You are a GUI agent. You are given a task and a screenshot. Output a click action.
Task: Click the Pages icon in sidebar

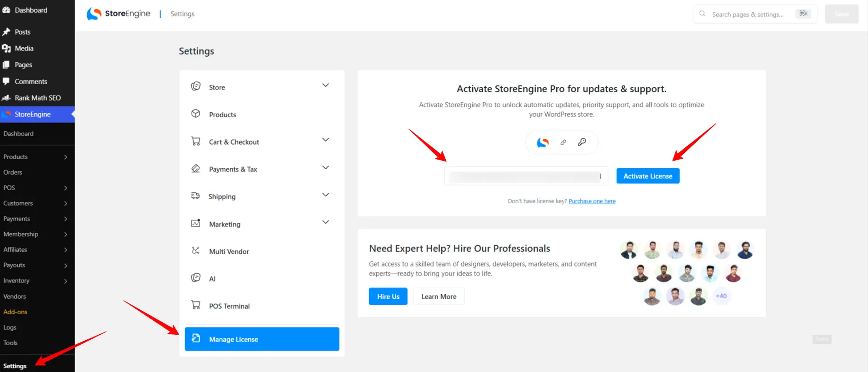pos(6,65)
